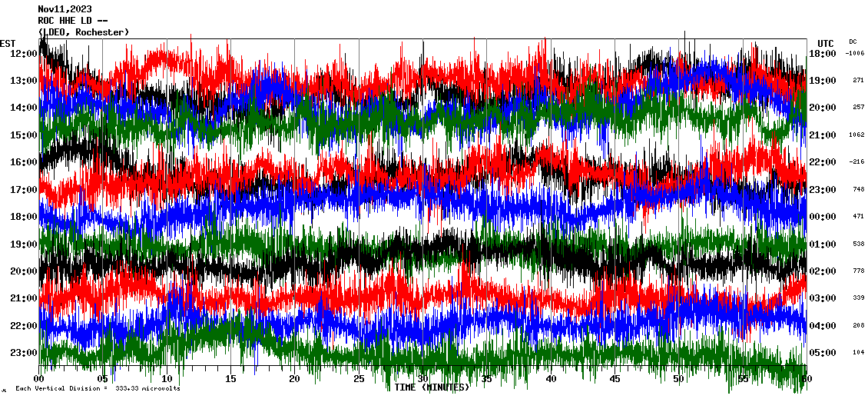Click the DC column header
Image resolution: width=868 pixels, height=399 pixels.
(853, 42)
